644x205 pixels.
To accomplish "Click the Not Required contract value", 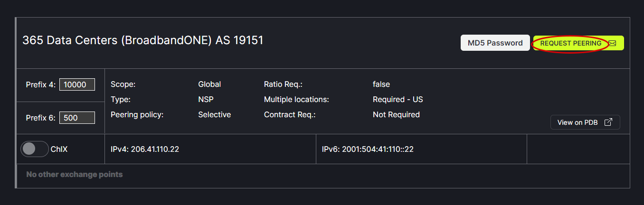I will [x=396, y=114].
